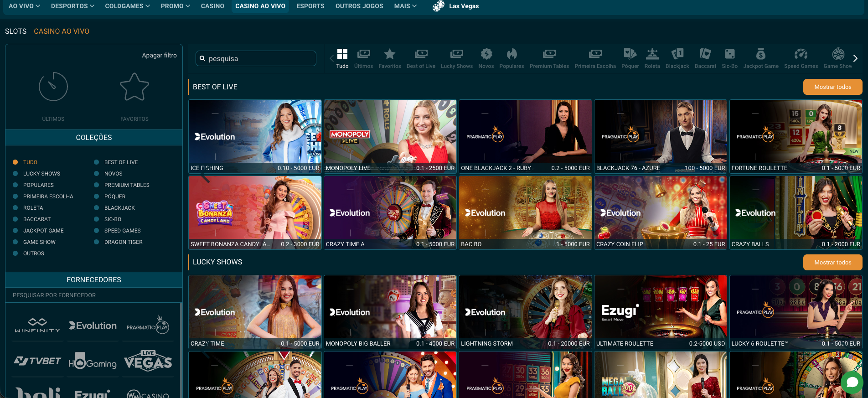The width and height of the screenshot is (868, 398).
Task: Open the Ultimate Roulette game thumbnail
Action: (x=661, y=312)
